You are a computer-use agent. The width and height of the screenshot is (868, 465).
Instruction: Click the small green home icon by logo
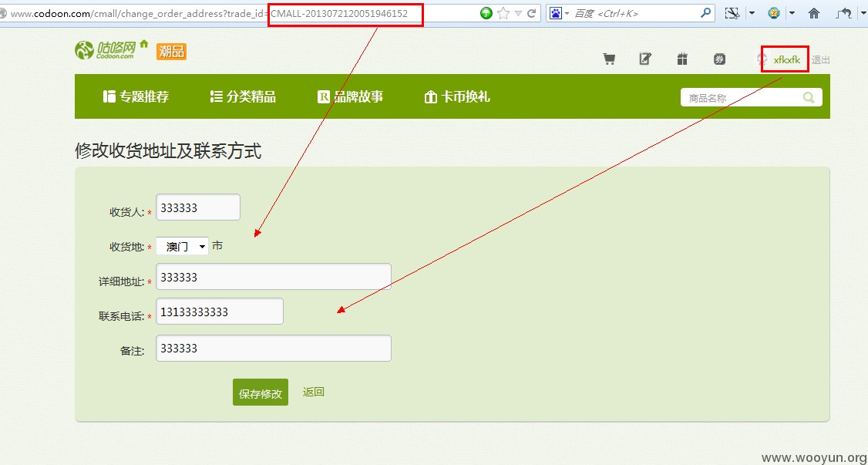[x=144, y=43]
